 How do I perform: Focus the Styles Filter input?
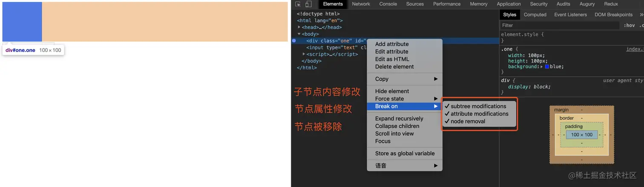(x=560, y=25)
